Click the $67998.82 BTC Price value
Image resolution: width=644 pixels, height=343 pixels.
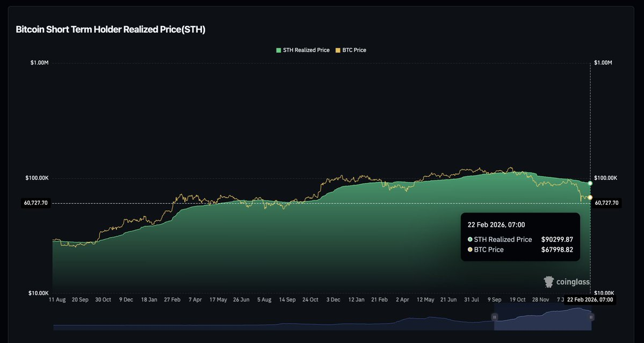coord(556,249)
